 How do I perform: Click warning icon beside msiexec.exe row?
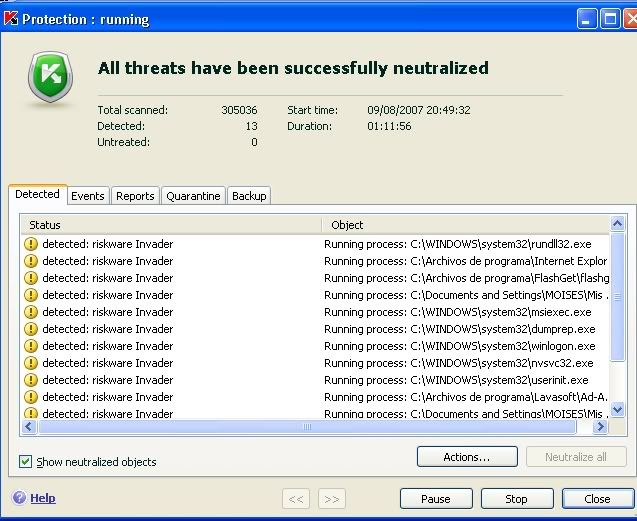point(30,312)
